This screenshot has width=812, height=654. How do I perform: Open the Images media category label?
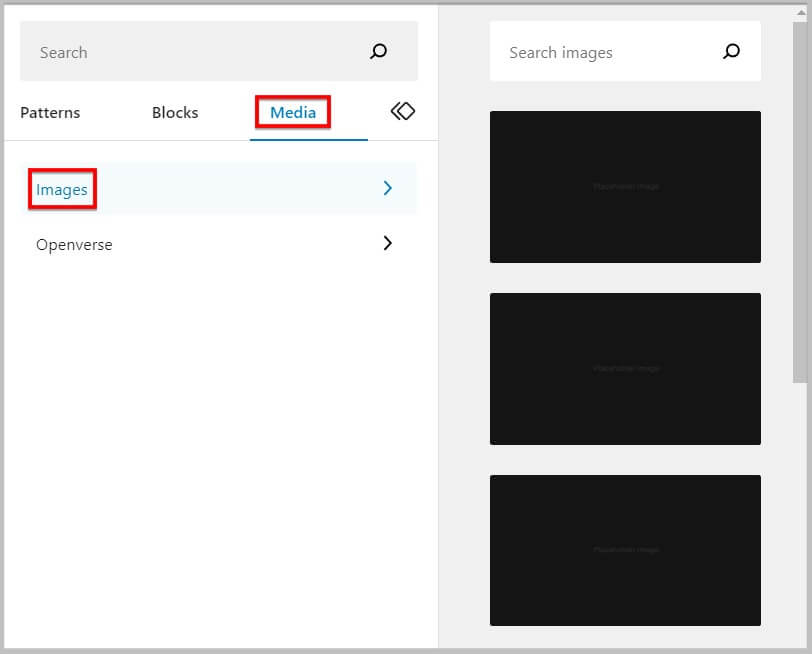[62, 189]
